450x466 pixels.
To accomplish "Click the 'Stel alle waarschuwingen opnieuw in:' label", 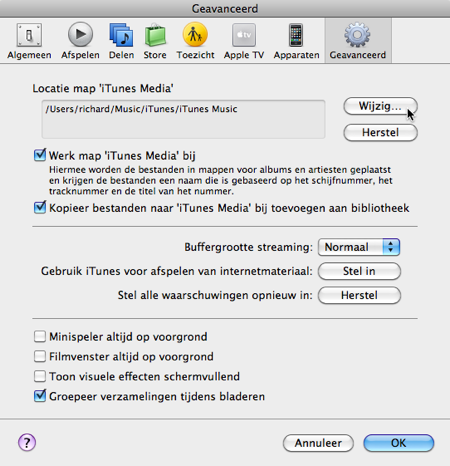I will pyautogui.click(x=215, y=296).
